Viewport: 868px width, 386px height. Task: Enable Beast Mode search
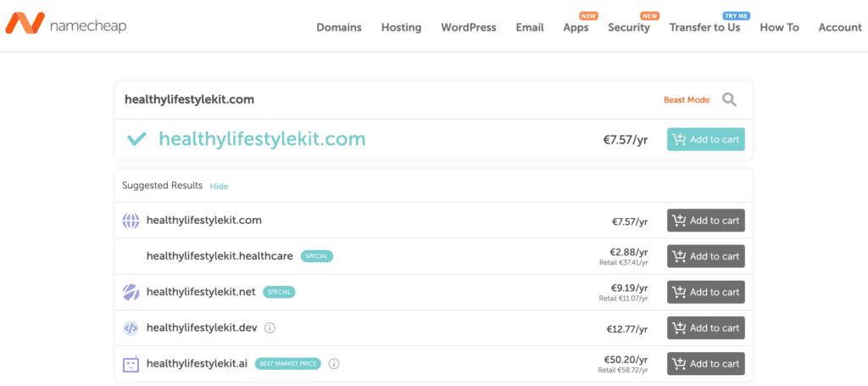[687, 100]
